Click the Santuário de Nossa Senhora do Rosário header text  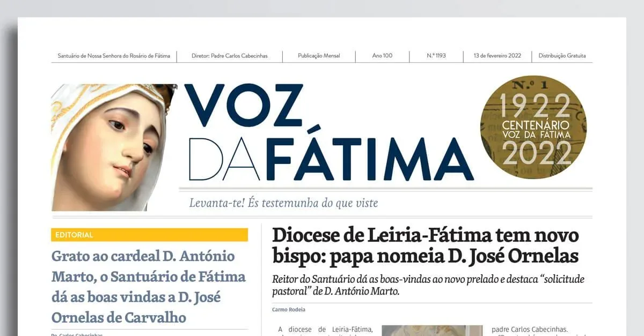pyautogui.click(x=114, y=56)
